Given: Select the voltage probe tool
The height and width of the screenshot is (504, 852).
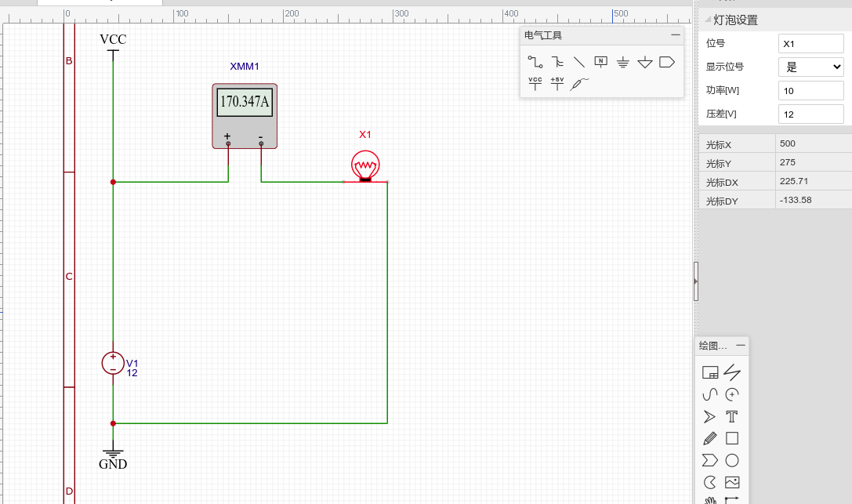Looking at the screenshot, I should coord(579,83).
